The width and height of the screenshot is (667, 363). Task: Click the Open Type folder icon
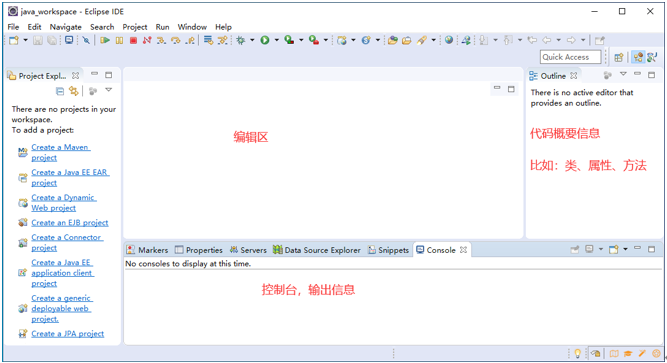click(393, 40)
